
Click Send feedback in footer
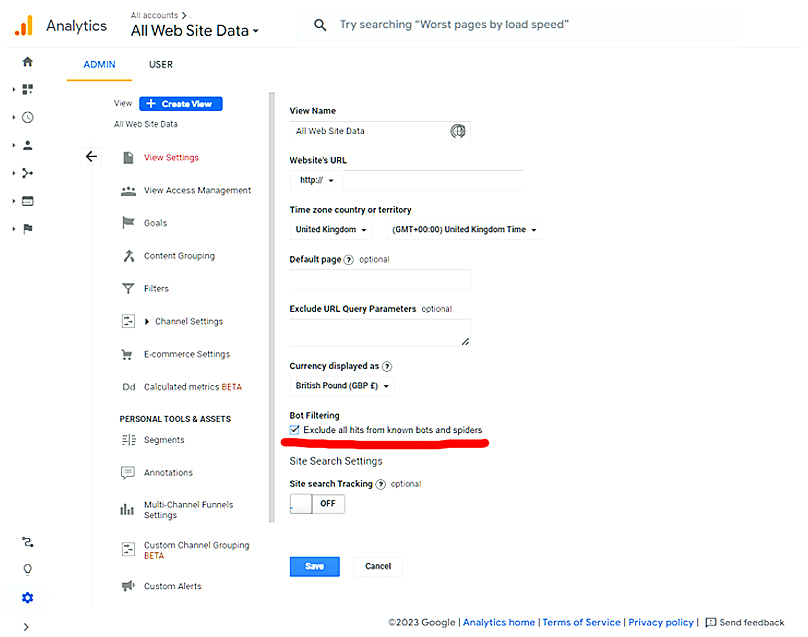point(745,623)
